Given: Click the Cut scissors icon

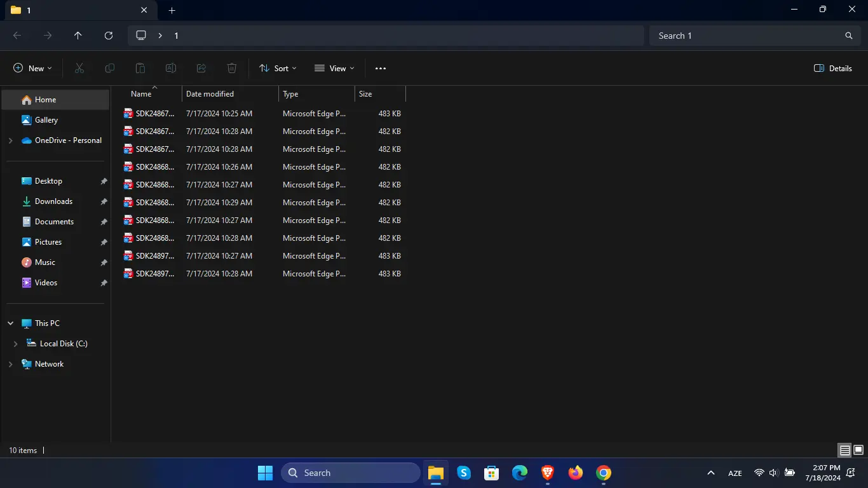Looking at the screenshot, I should [x=79, y=68].
